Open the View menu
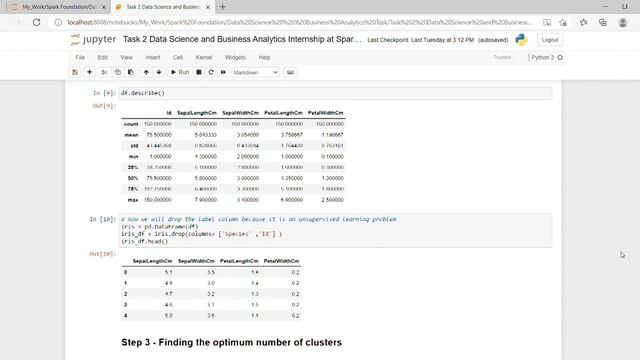 point(127,58)
